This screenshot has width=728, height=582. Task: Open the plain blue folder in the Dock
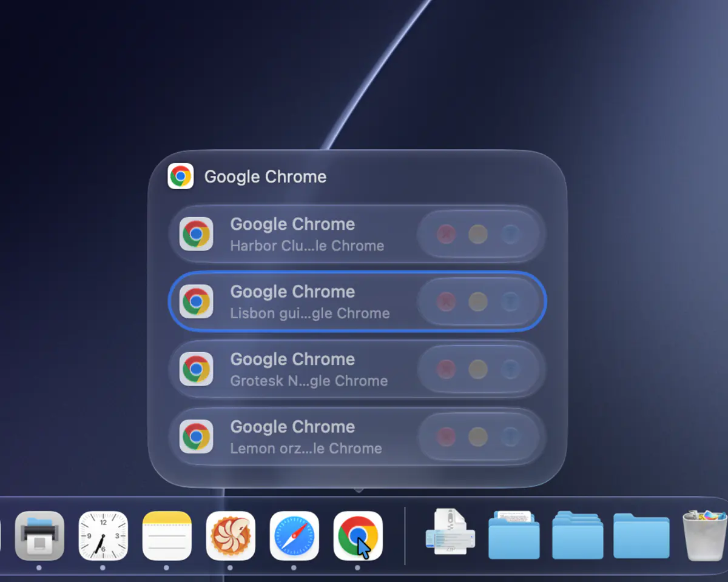pyautogui.click(x=641, y=535)
